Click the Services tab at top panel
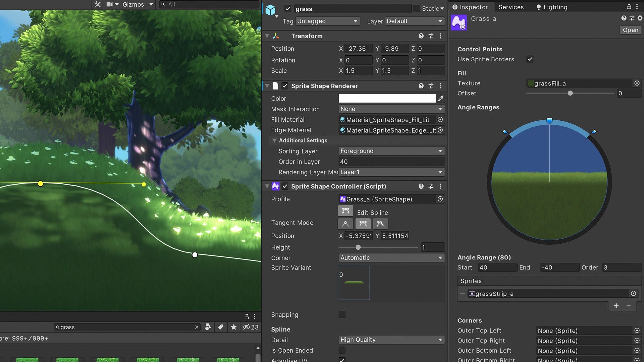Viewport: 644px width, 362px height. coord(511,7)
